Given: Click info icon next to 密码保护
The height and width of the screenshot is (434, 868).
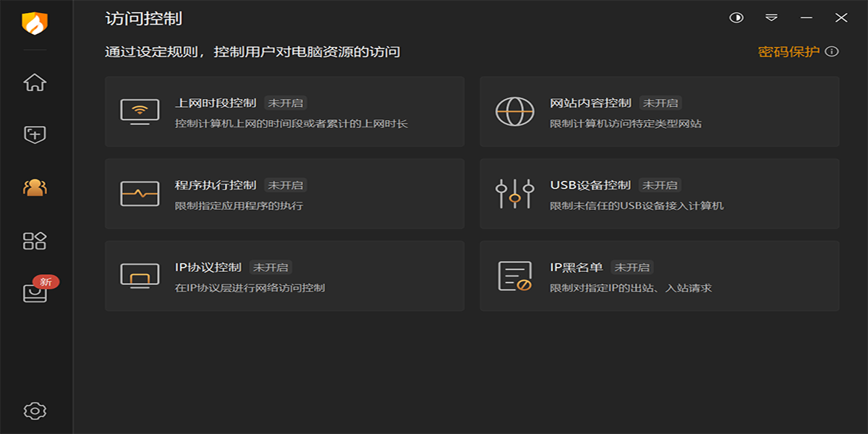Looking at the screenshot, I should coord(832,51).
